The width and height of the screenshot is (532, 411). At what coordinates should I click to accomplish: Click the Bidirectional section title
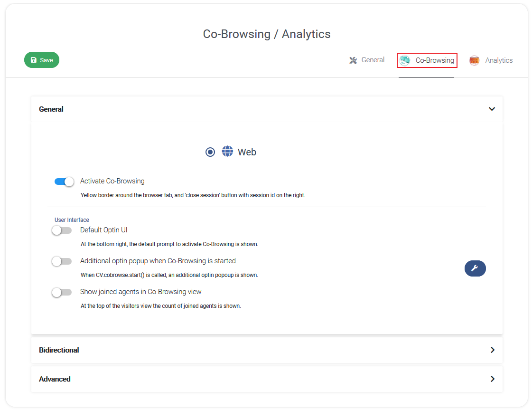tap(59, 350)
